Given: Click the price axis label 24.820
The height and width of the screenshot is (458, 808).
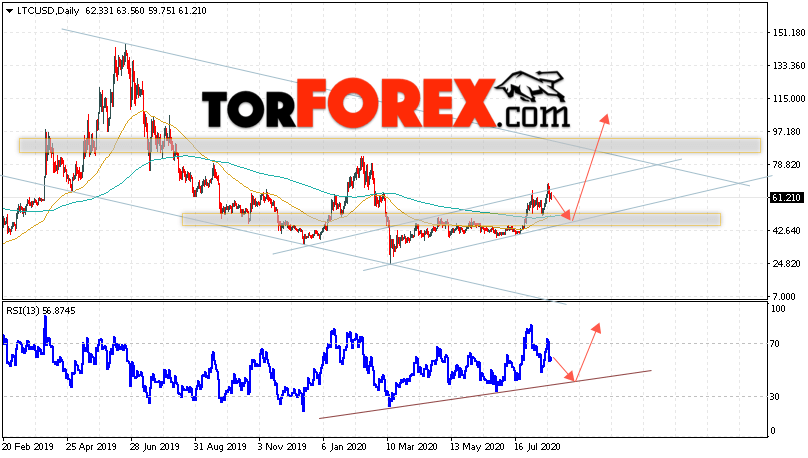Looking at the screenshot, I should point(787,264).
